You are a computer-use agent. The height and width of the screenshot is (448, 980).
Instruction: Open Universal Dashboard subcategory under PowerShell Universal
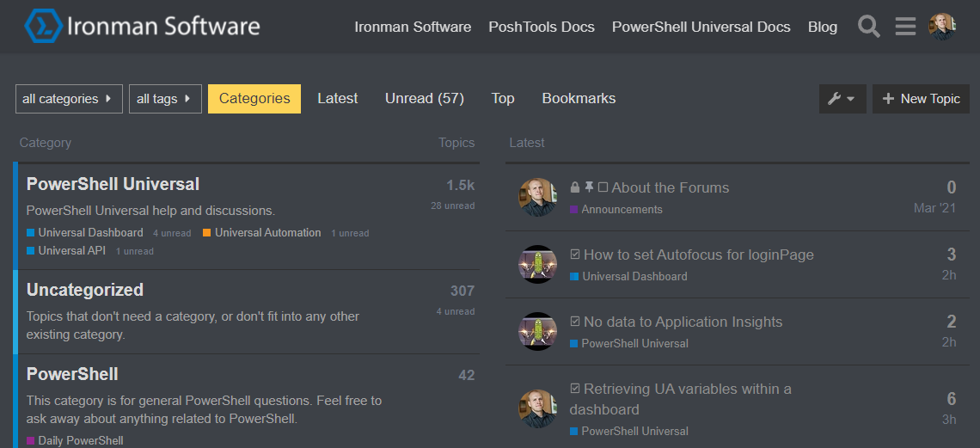pos(90,232)
